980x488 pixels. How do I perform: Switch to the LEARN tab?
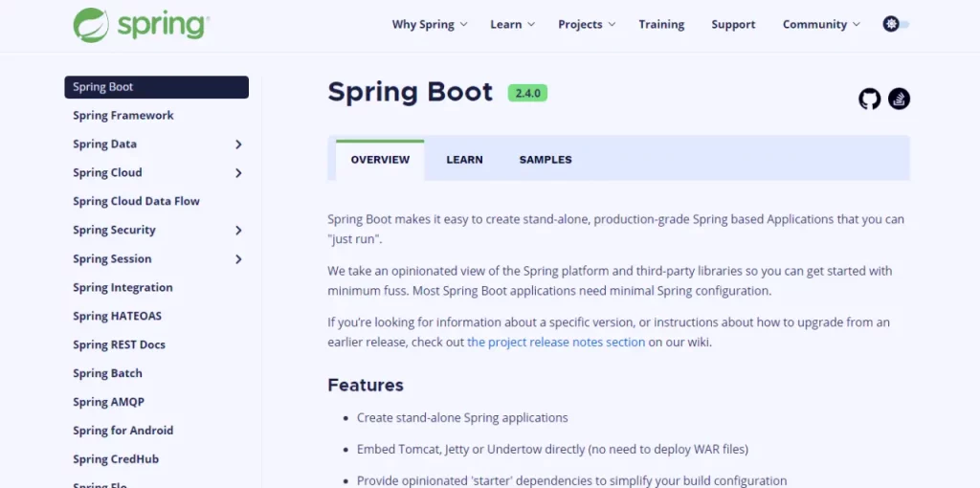[x=464, y=160]
